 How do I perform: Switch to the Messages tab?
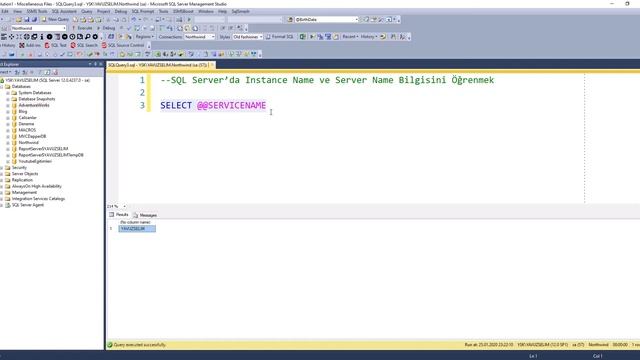[x=145, y=215]
